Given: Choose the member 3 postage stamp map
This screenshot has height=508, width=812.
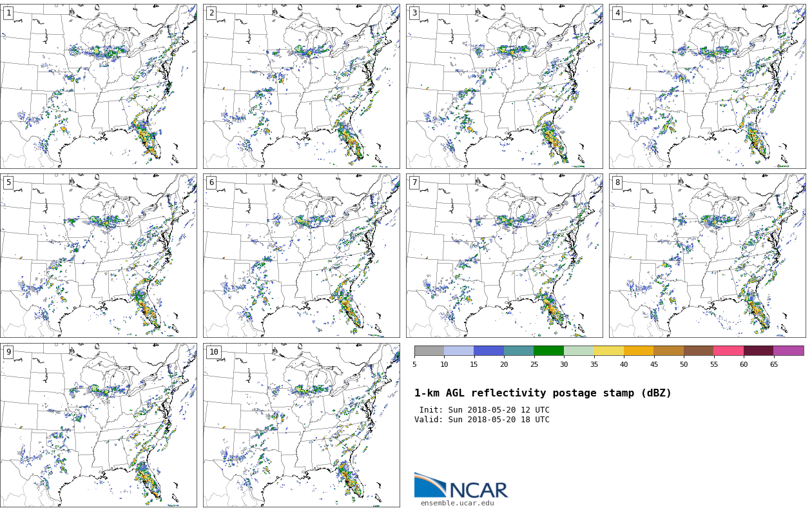Looking at the screenshot, I should 505,86.
